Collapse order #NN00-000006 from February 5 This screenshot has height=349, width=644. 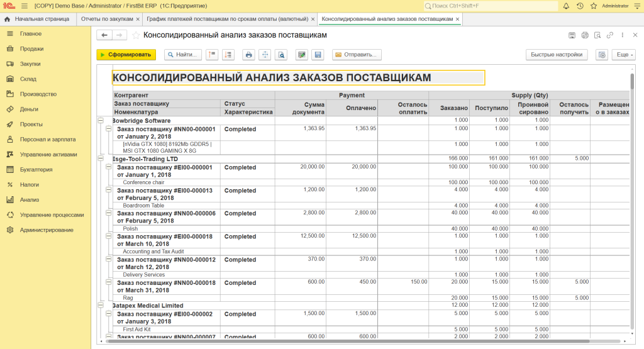(108, 213)
